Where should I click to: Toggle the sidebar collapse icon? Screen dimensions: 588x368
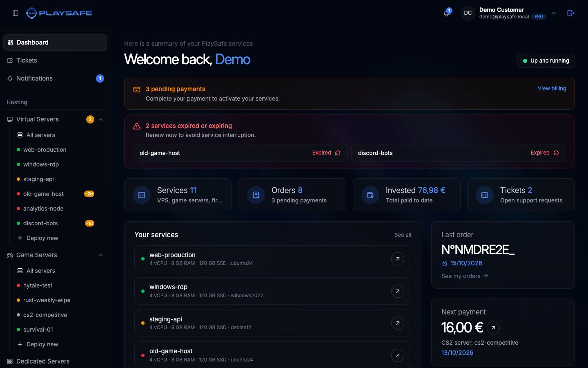16,13
